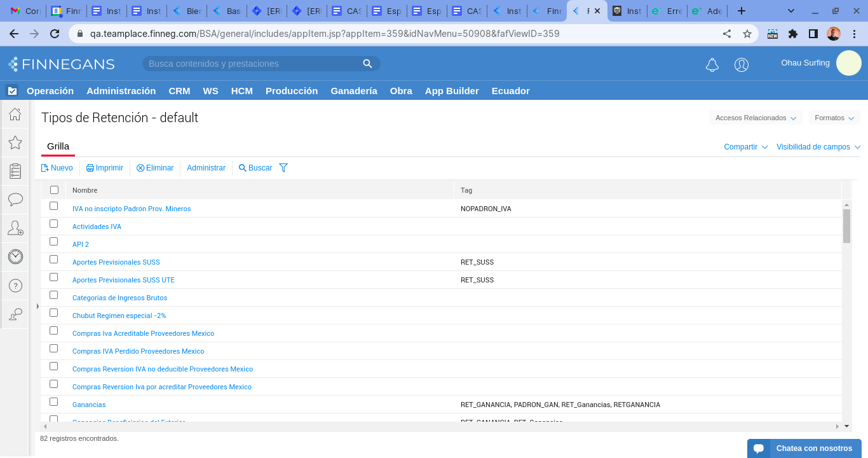This screenshot has width=868, height=458.
Task: Click the user profile icon in header
Action: (741, 64)
